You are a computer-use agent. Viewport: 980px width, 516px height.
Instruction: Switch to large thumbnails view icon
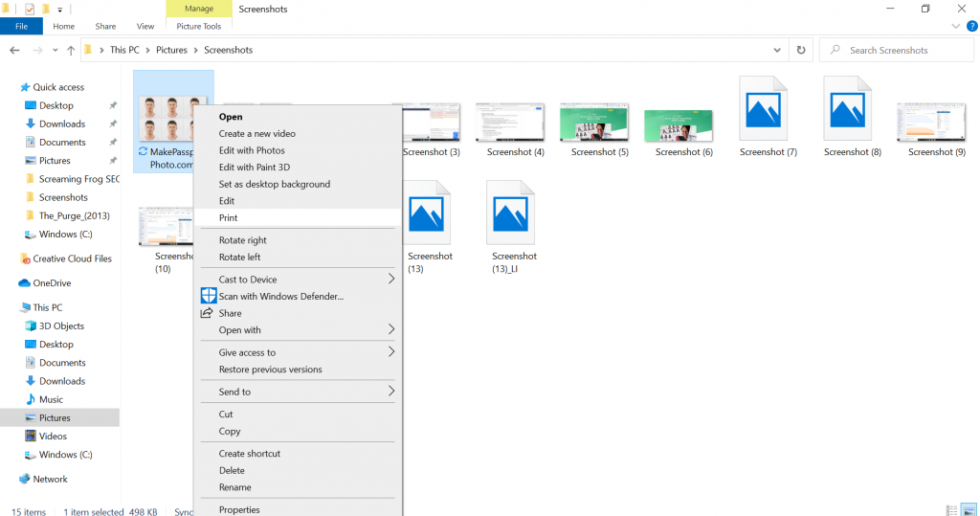(969, 510)
